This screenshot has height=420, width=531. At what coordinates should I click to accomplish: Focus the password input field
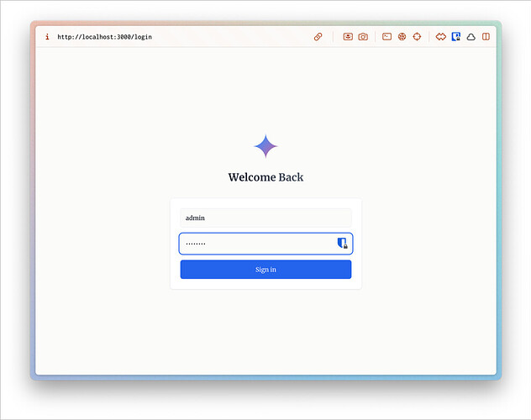coord(265,244)
